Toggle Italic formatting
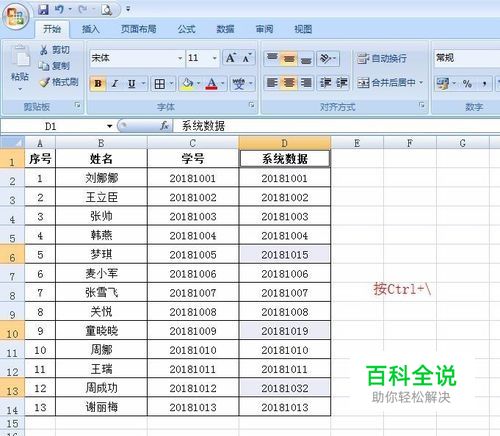 (115, 83)
